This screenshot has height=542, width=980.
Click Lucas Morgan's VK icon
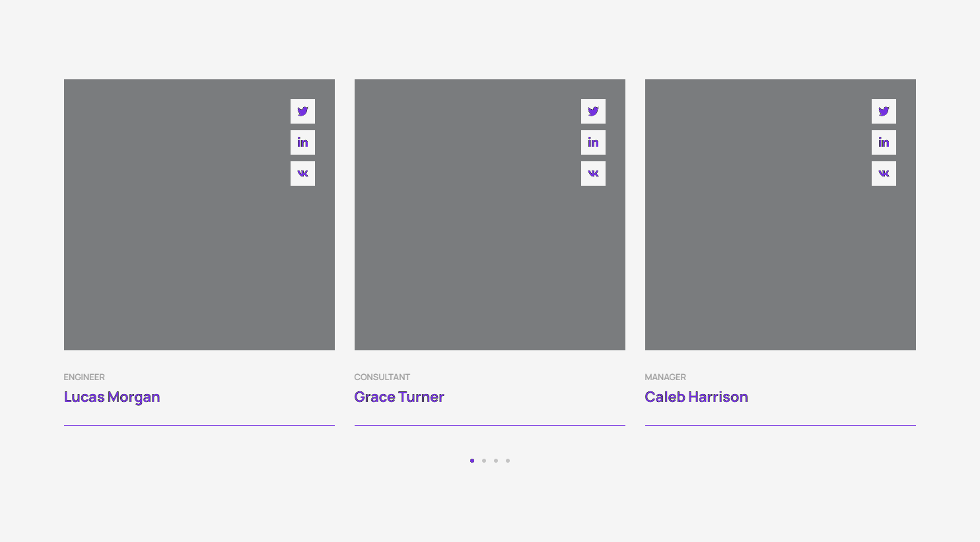(302, 173)
